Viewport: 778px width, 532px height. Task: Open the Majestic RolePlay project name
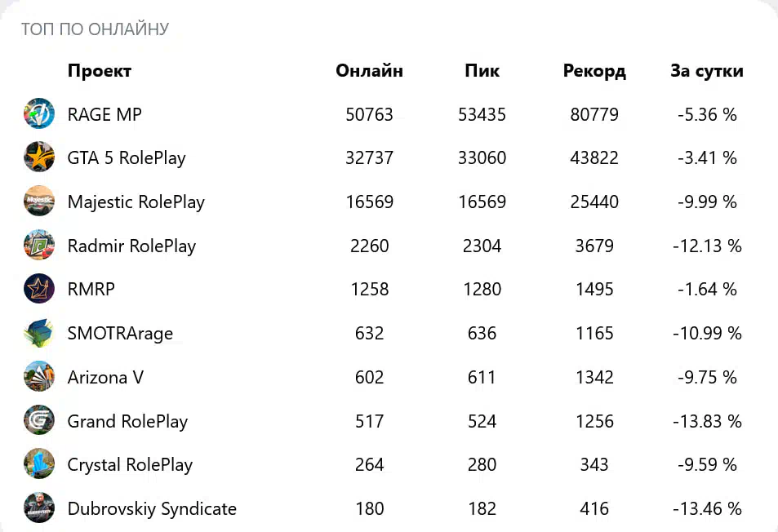click(136, 202)
